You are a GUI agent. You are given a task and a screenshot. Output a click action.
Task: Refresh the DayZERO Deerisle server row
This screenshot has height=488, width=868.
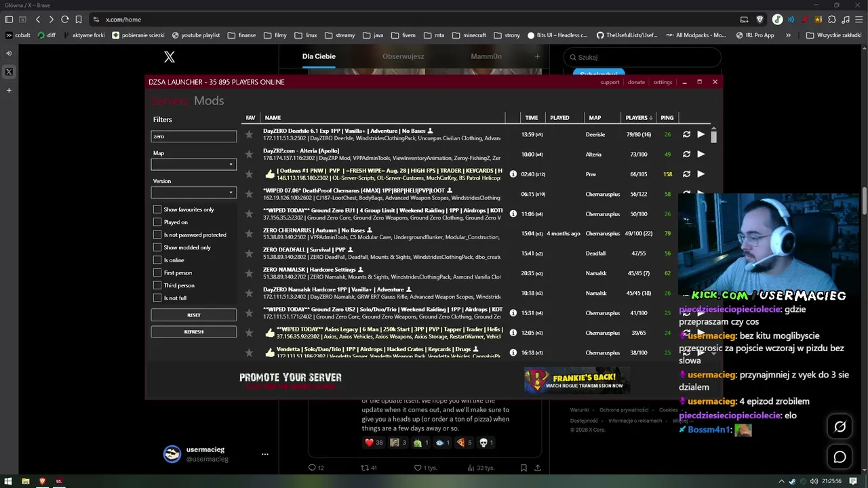686,135
